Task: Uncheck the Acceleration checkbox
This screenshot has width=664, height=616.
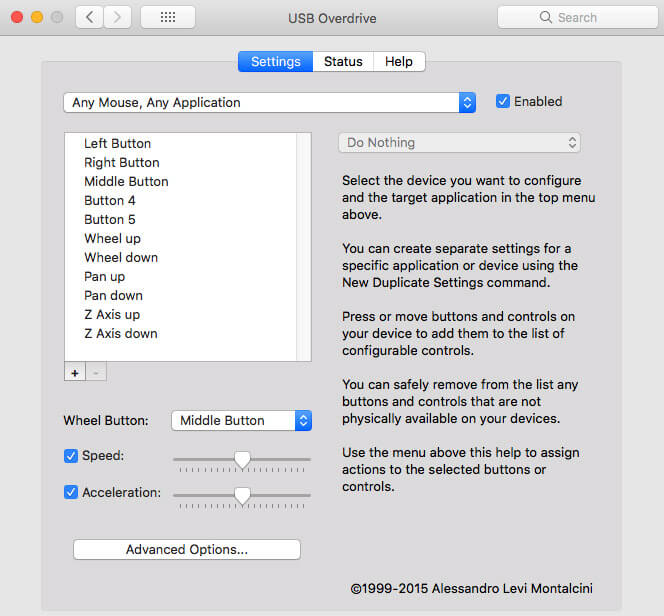Action: pyautogui.click(x=71, y=492)
